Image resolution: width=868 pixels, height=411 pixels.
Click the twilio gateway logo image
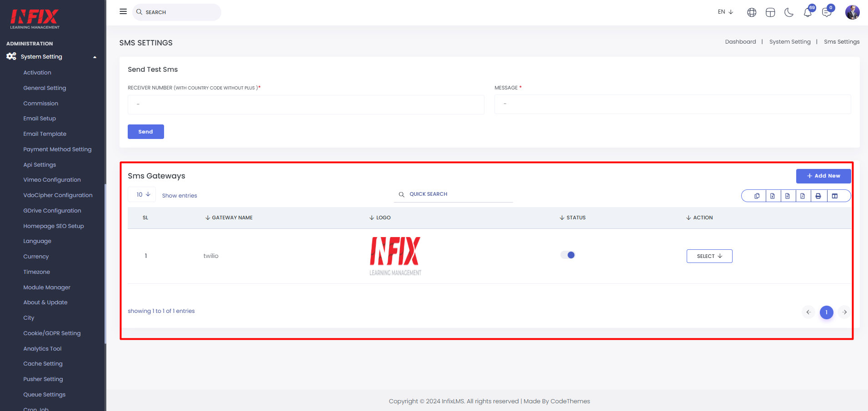click(x=395, y=256)
